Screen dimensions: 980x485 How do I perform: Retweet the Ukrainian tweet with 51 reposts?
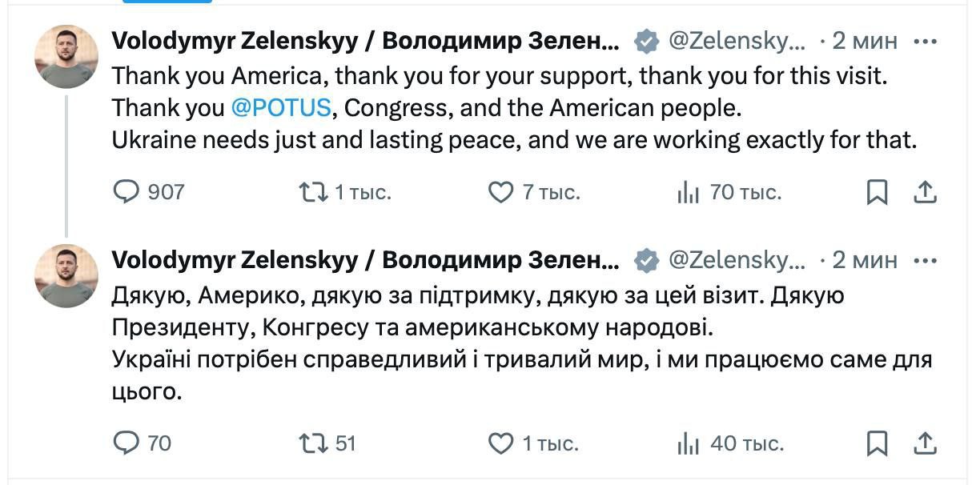click(x=312, y=443)
